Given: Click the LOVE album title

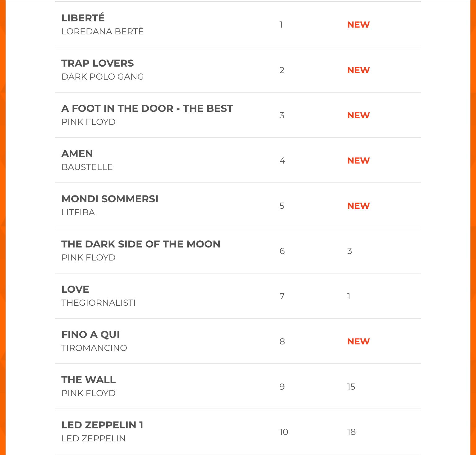Looking at the screenshot, I should 75,289.
